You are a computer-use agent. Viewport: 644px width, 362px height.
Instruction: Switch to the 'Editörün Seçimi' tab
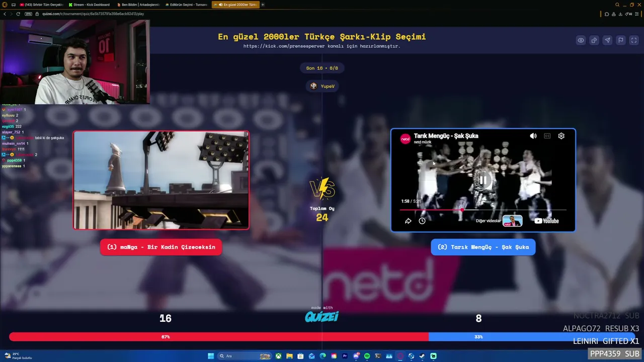[x=186, y=5]
